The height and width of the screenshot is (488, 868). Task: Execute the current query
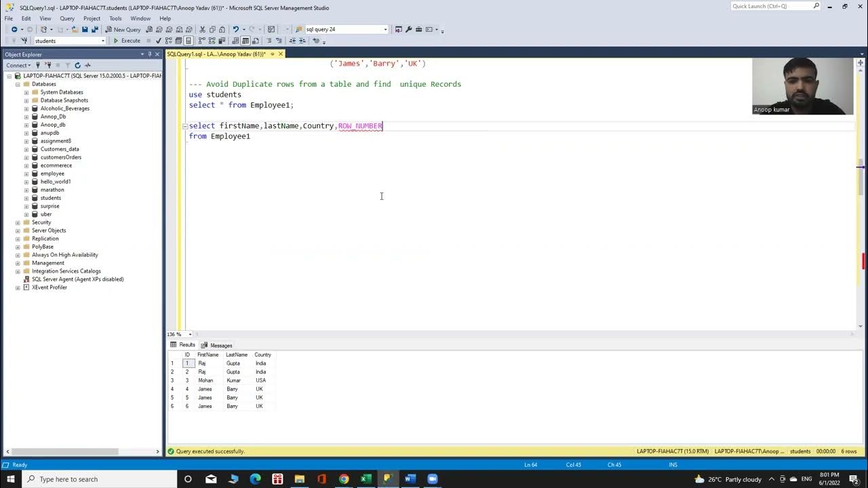tap(126, 41)
